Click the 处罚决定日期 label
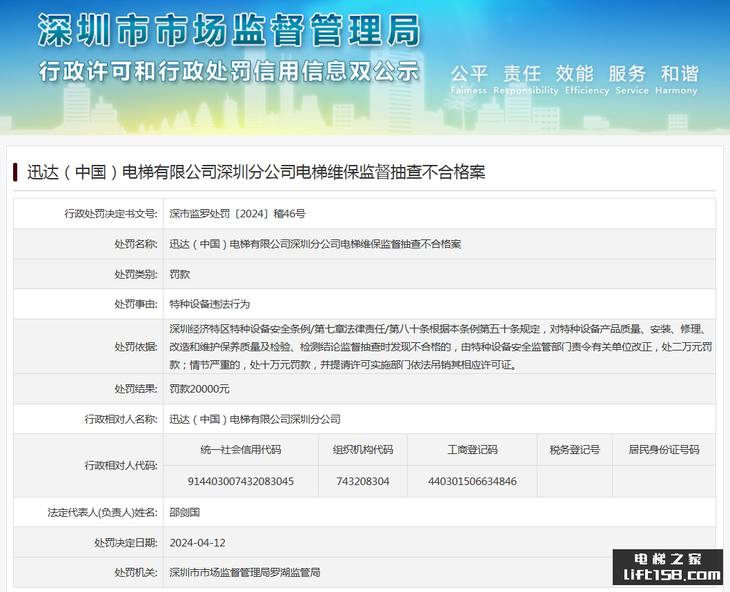 [x=126, y=543]
